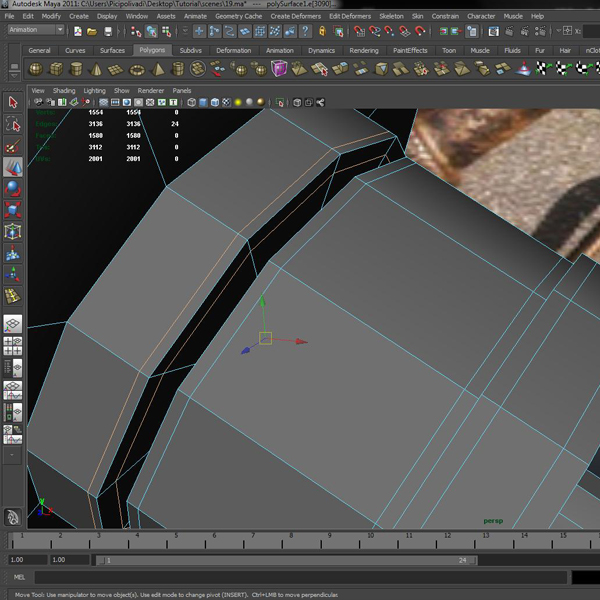Click the animation start time field

[x=28, y=560]
